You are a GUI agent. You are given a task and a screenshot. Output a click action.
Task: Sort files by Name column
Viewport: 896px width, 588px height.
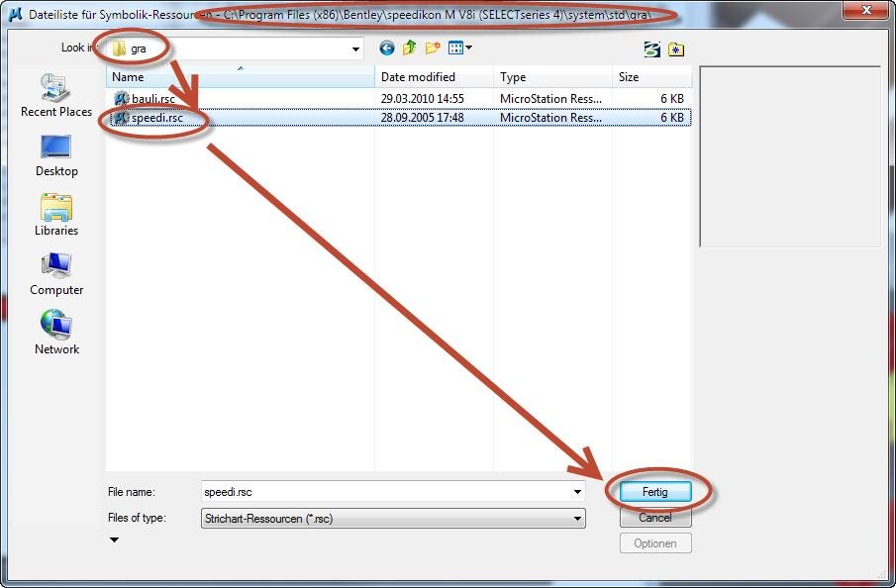[240, 77]
